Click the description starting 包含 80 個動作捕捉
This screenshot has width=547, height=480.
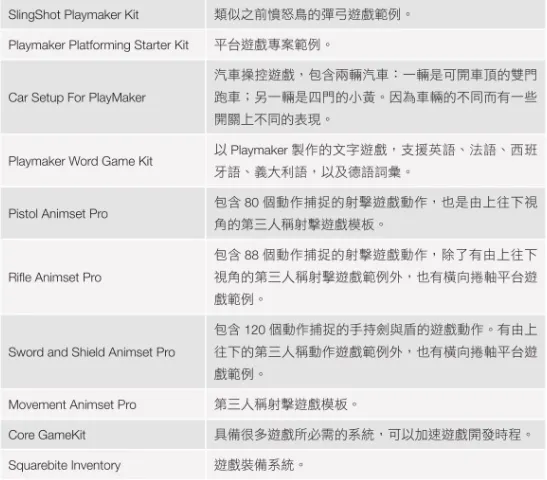pos(375,213)
